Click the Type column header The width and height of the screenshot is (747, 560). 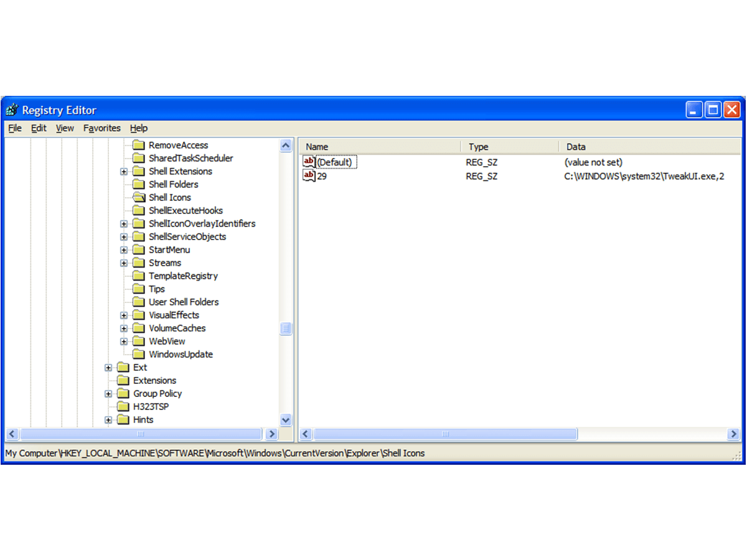(x=478, y=146)
